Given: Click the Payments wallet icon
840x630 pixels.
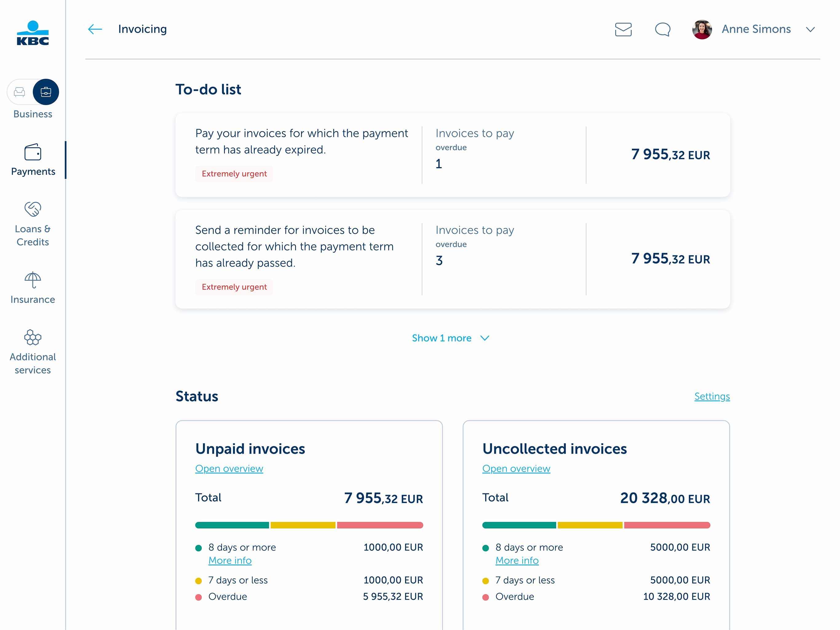Looking at the screenshot, I should (33, 152).
